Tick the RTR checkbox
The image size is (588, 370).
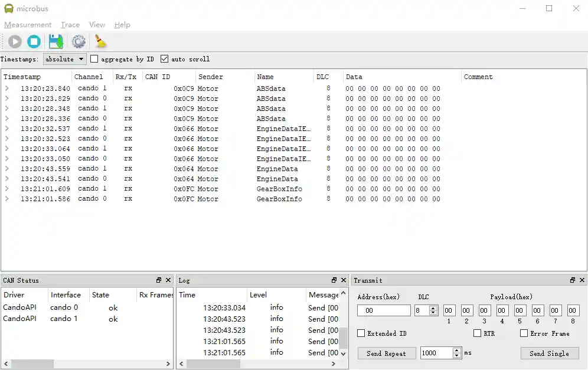(478, 333)
